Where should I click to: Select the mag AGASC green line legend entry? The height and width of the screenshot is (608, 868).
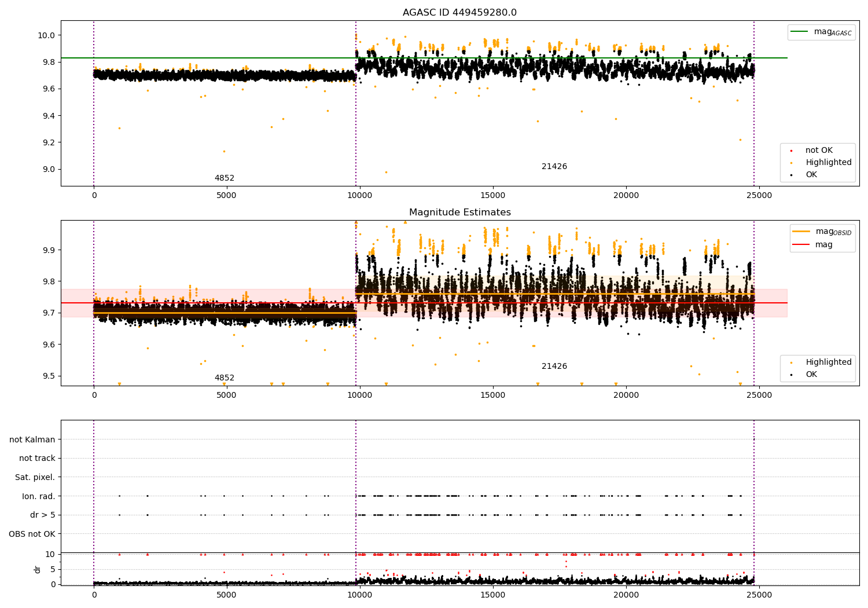pyautogui.click(x=821, y=32)
